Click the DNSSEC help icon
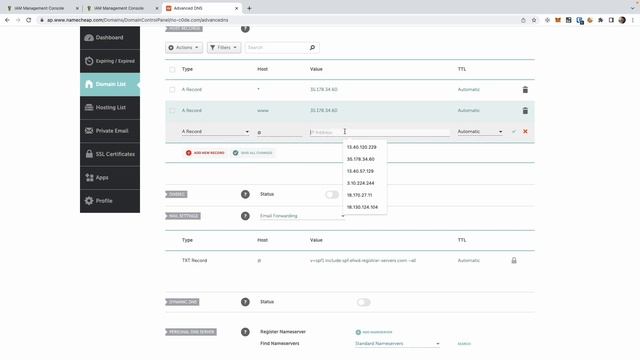Screen dimensions: 640x360 pos(245,194)
